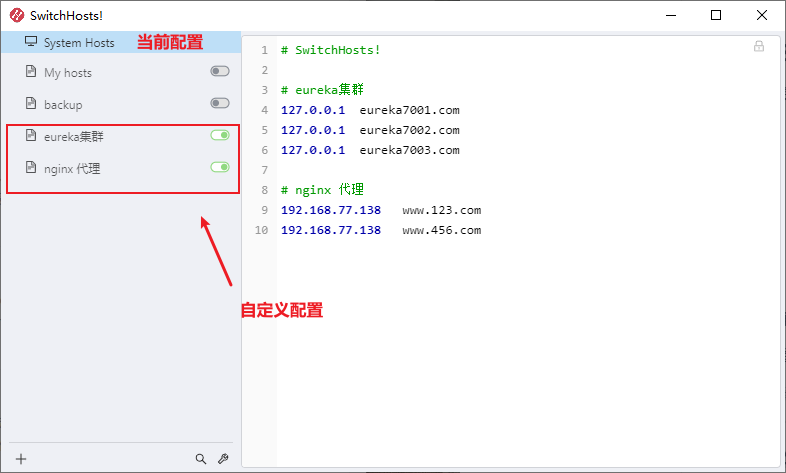Click the '# SwitchHosts!' comment line
This screenshot has height=473, width=786.
click(330, 50)
